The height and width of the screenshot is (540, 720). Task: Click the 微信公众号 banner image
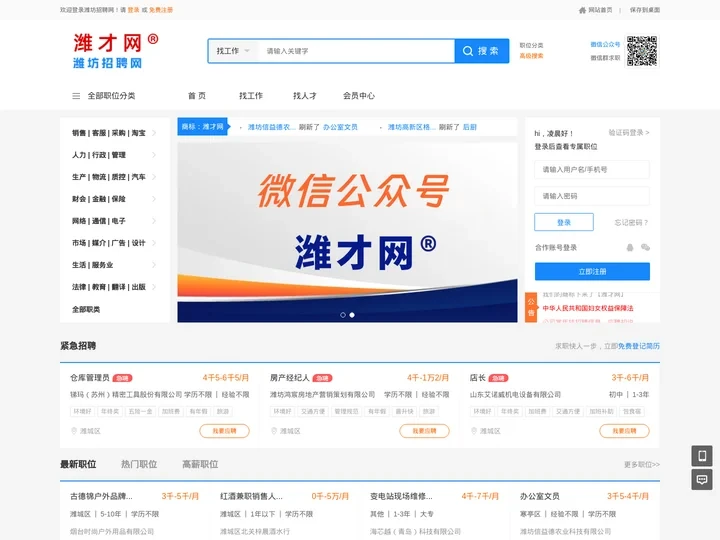(348, 232)
